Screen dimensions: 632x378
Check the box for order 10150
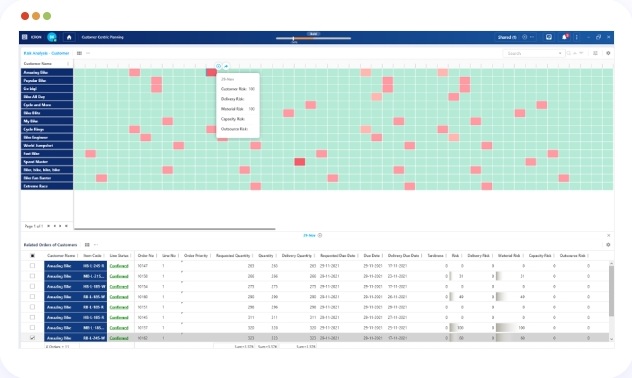point(33,276)
